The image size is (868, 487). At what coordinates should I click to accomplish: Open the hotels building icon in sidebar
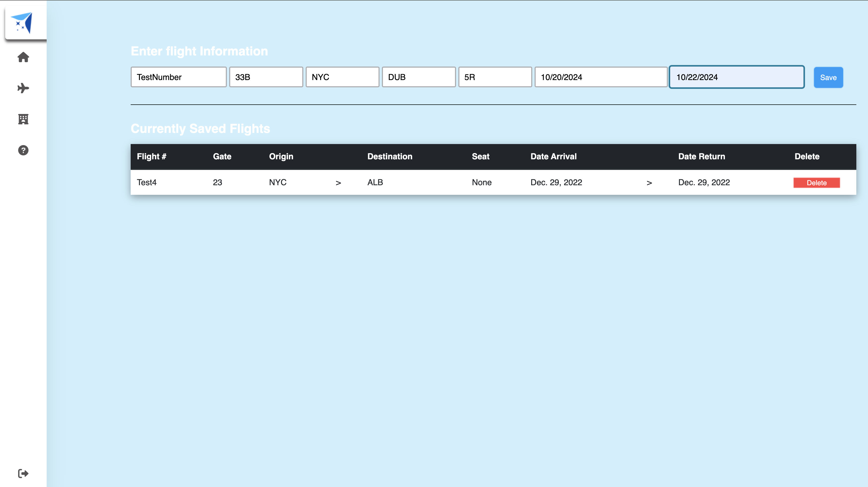coord(23,119)
